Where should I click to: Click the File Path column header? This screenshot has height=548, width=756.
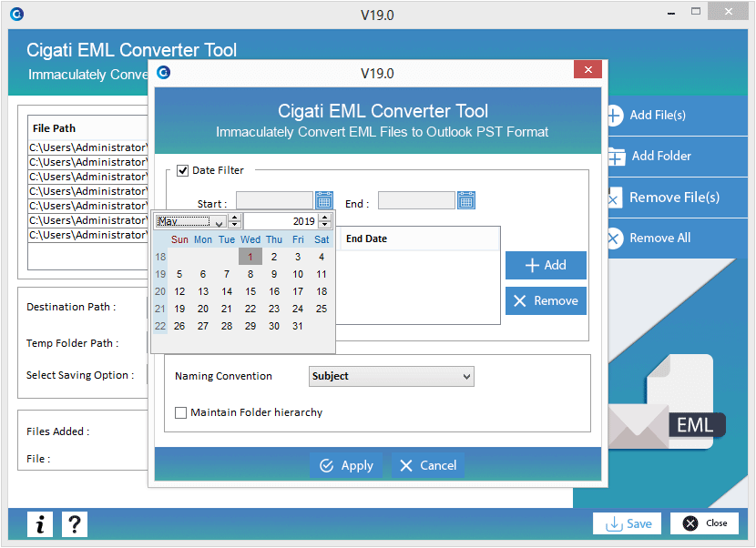[87, 128]
